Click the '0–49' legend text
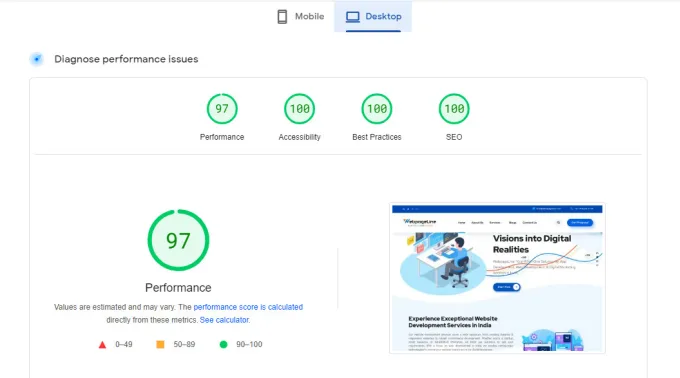Screen dimensions: 680x378 coord(124,344)
